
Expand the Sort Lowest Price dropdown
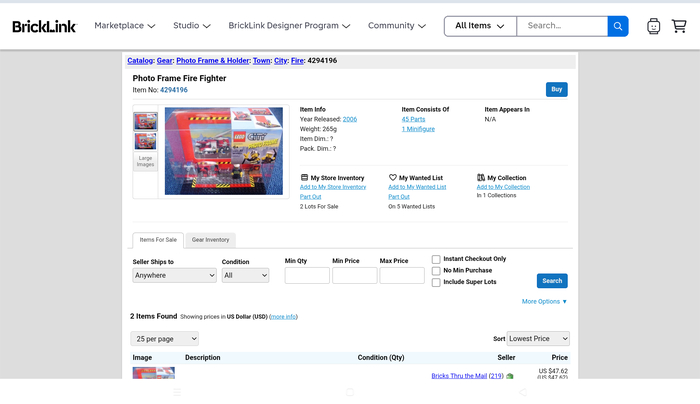coord(538,338)
